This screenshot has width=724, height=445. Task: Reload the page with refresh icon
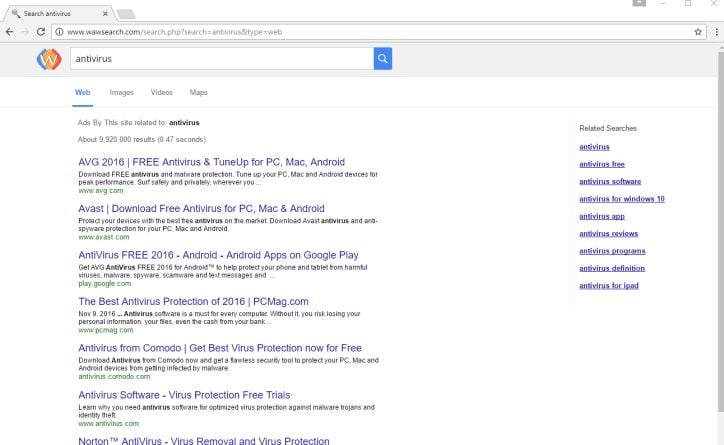click(41, 32)
